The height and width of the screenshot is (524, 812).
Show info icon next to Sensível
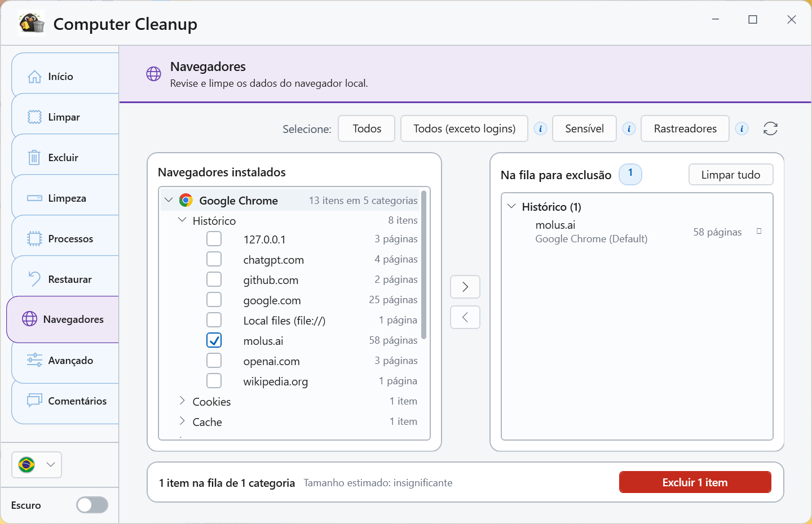pyautogui.click(x=629, y=129)
